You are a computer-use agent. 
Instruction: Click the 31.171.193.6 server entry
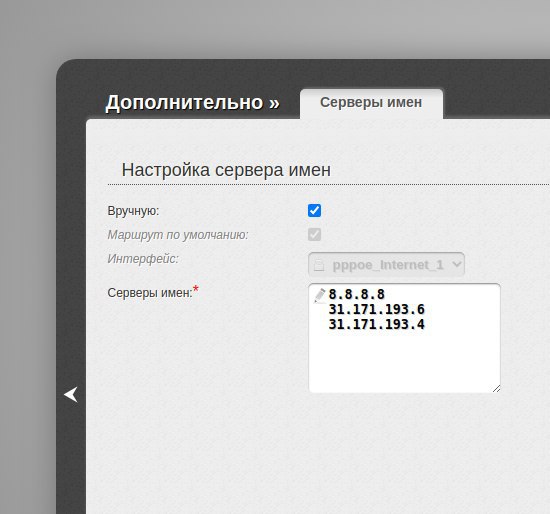(x=376, y=309)
